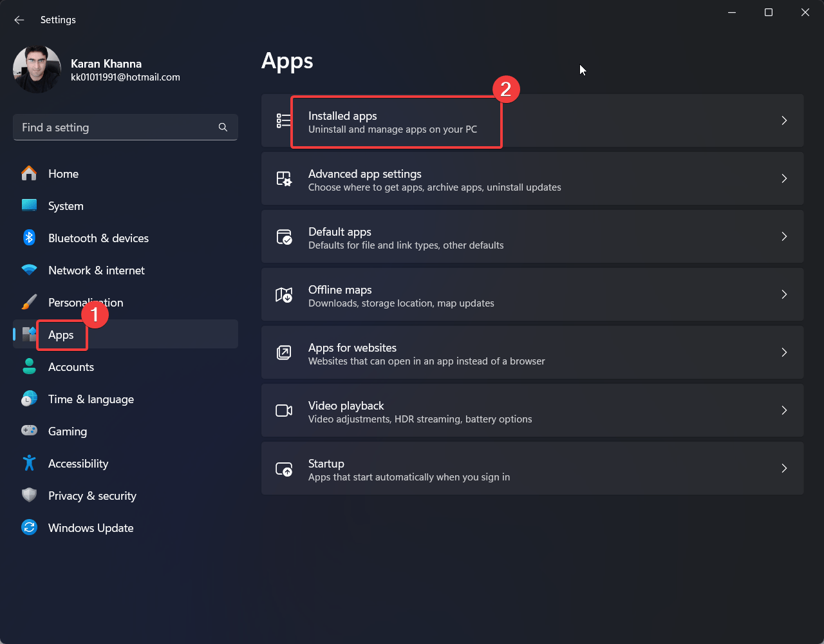Click the Privacy & security shield icon
The image size is (824, 644).
tap(29, 495)
